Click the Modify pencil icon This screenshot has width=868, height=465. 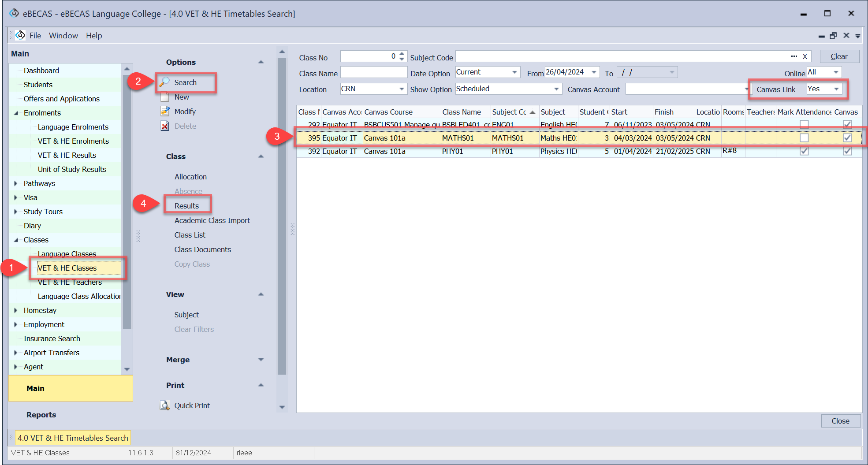pyautogui.click(x=165, y=112)
